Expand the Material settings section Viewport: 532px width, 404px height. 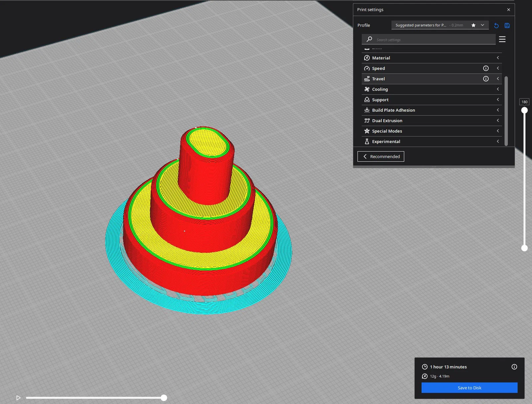click(x=432, y=58)
